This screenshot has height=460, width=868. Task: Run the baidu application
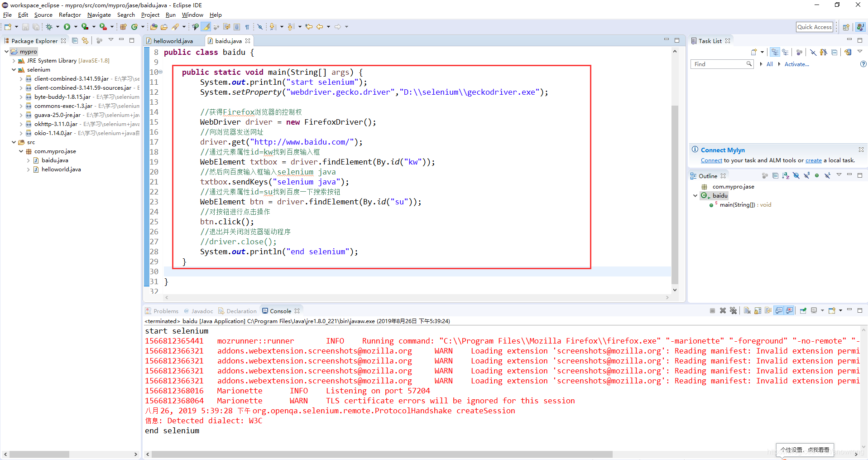point(67,26)
